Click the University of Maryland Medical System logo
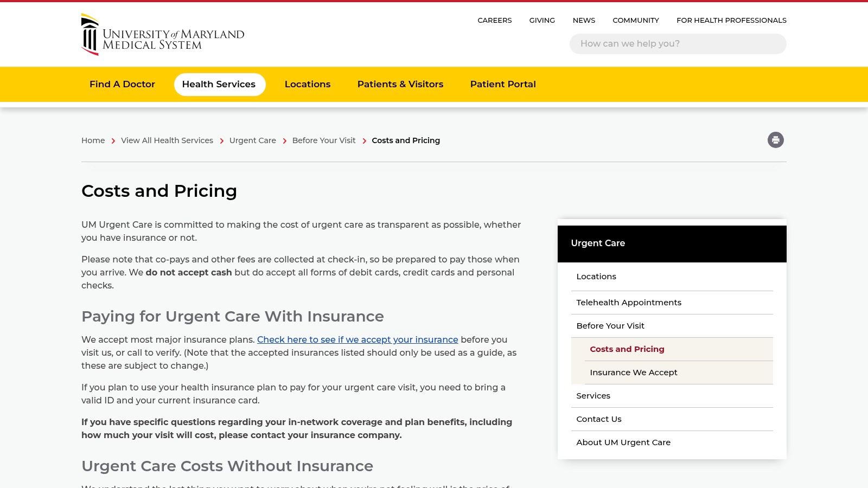 pyautogui.click(x=162, y=34)
